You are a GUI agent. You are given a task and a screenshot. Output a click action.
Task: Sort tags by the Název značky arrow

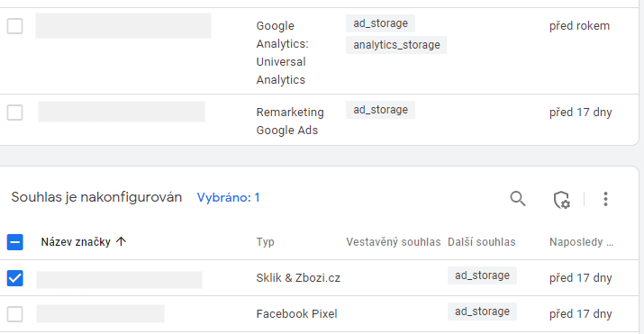pyautogui.click(x=122, y=241)
